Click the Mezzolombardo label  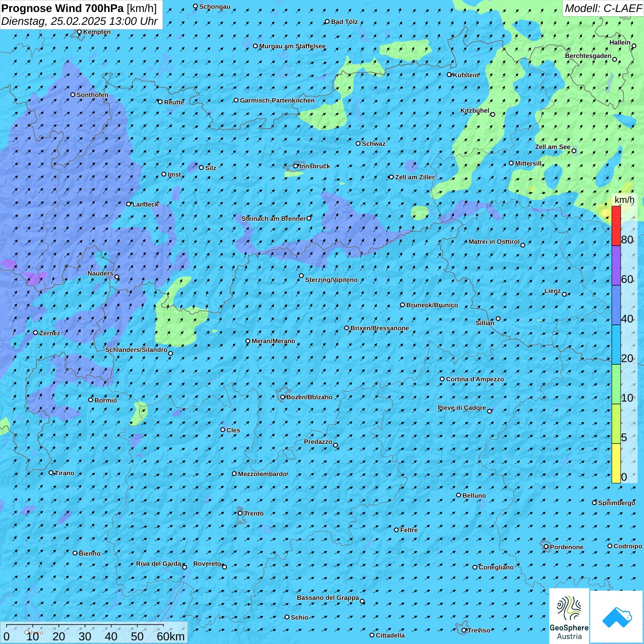(262, 474)
